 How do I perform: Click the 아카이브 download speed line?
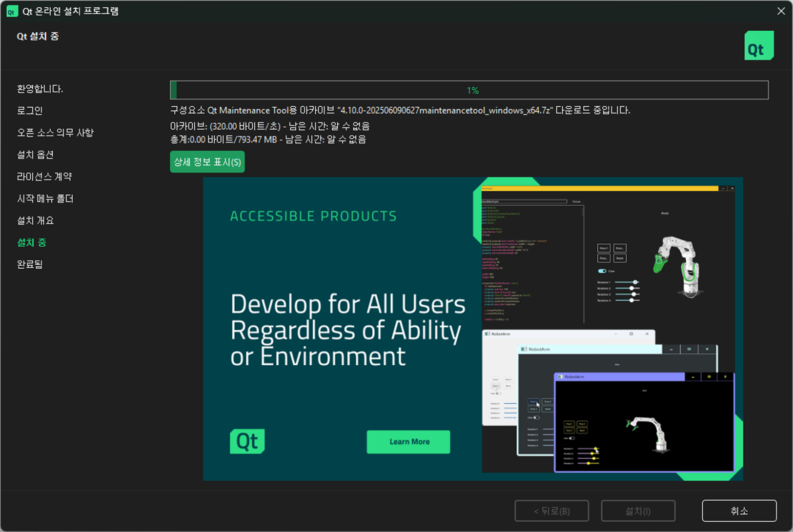[x=270, y=126]
